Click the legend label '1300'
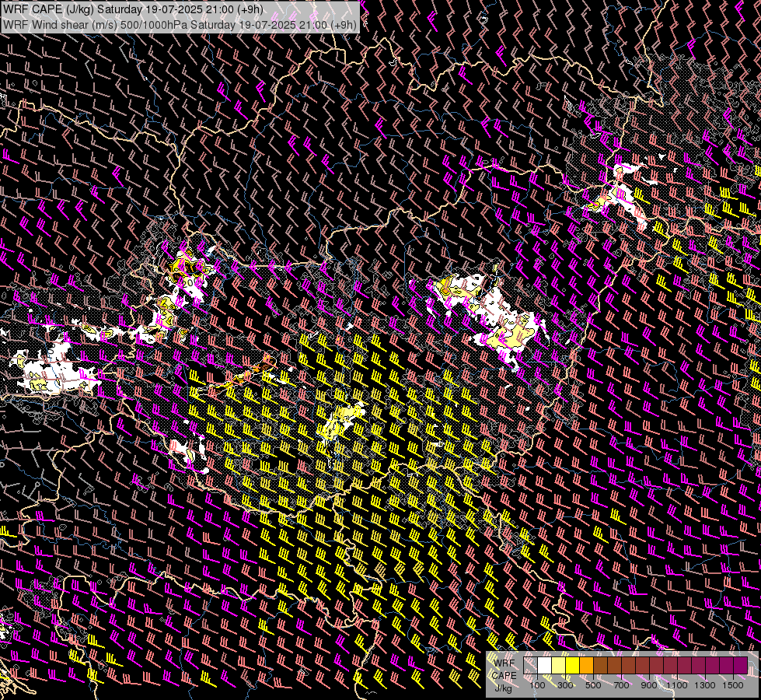The width and height of the screenshot is (761, 700). coord(705,685)
